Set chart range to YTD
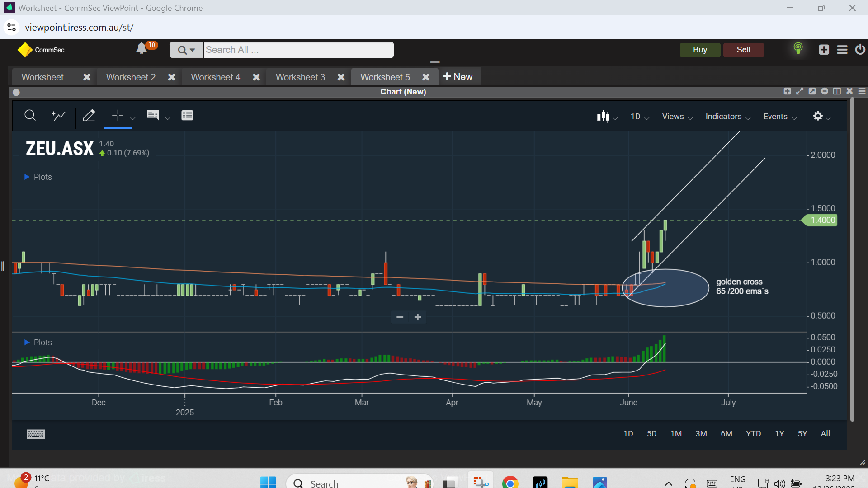This screenshot has width=868, height=488. tap(754, 434)
